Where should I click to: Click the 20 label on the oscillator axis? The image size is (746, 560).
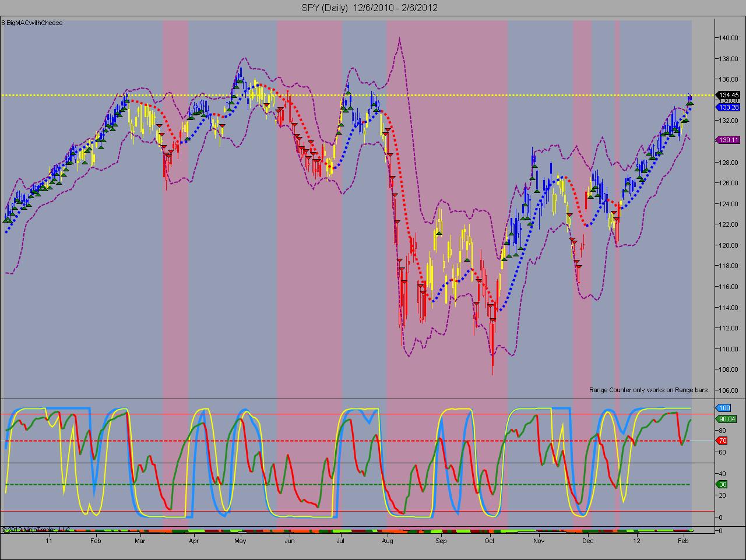click(723, 495)
